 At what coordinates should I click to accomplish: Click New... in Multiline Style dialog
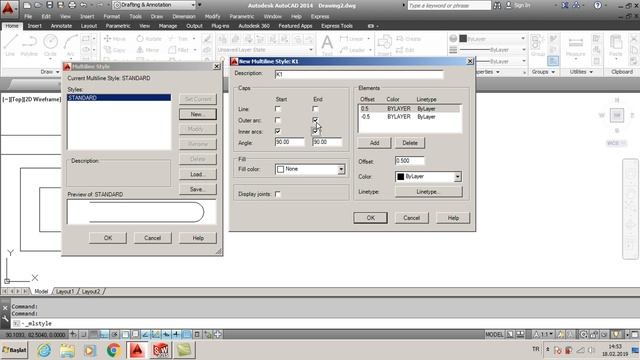coord(198,114)
